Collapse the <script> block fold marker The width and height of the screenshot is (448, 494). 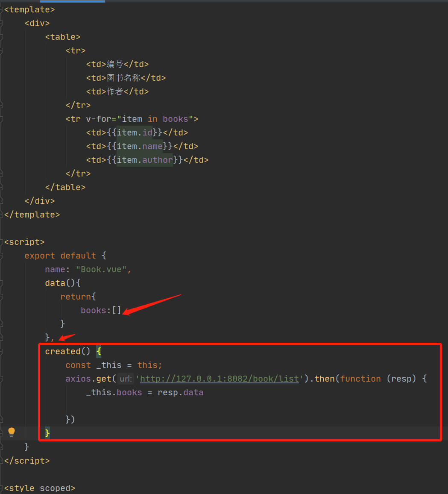click(x=2, y=242)
